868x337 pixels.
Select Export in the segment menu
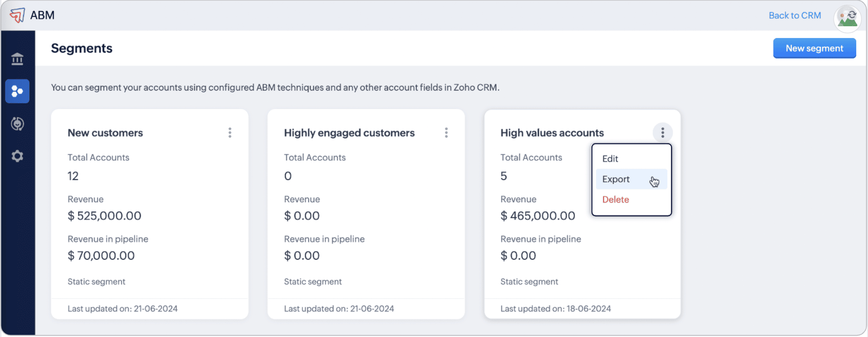point(616,179)
